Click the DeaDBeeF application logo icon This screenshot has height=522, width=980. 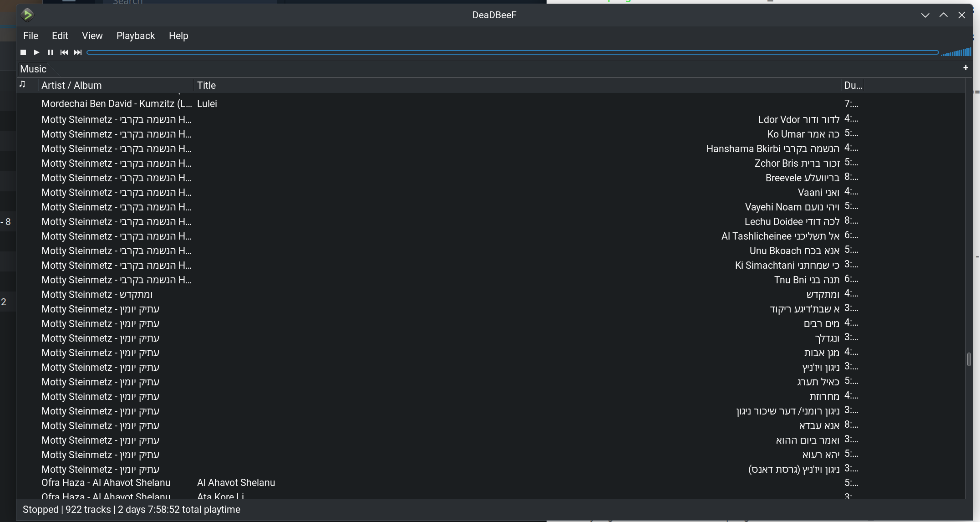pos(27,15)
